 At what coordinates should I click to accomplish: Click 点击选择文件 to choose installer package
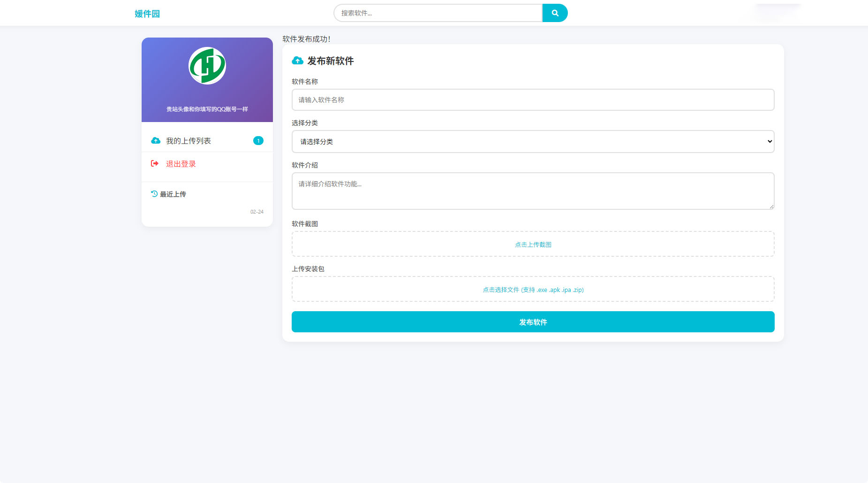[532, 290]
